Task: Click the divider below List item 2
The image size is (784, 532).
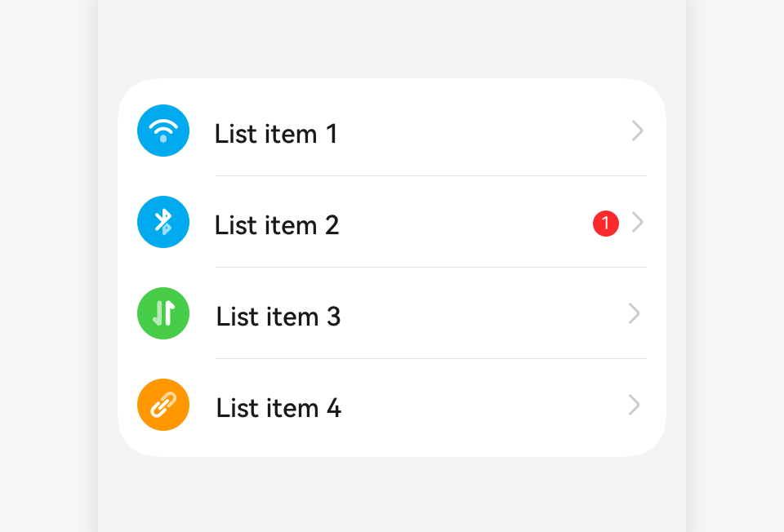Action: [431, 268]
